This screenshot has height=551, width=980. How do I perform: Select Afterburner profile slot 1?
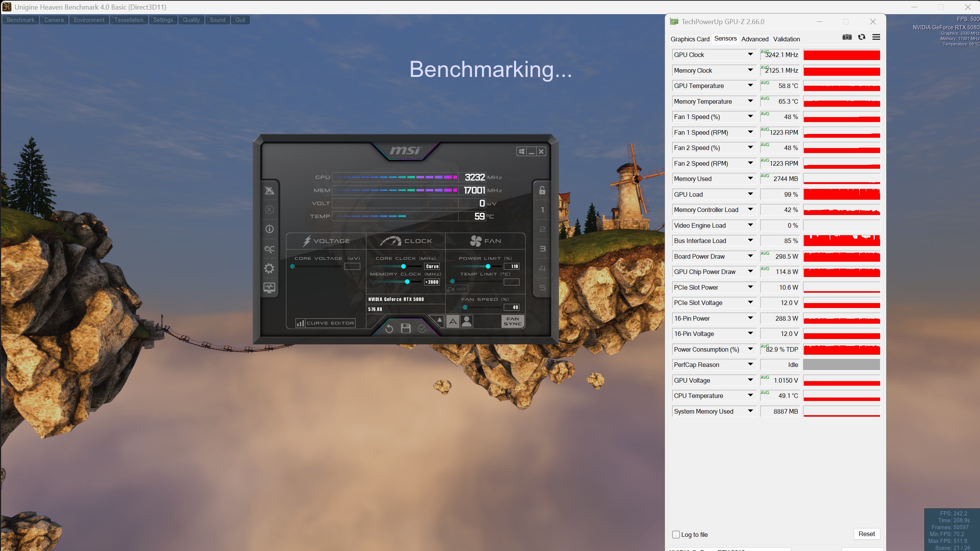(x=542, y=210)
